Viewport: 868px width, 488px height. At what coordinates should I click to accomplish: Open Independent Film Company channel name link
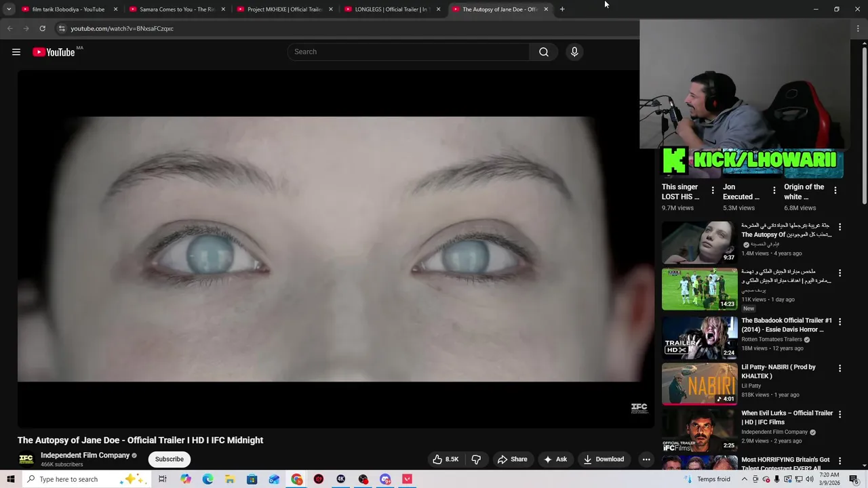tap(85, 455)
